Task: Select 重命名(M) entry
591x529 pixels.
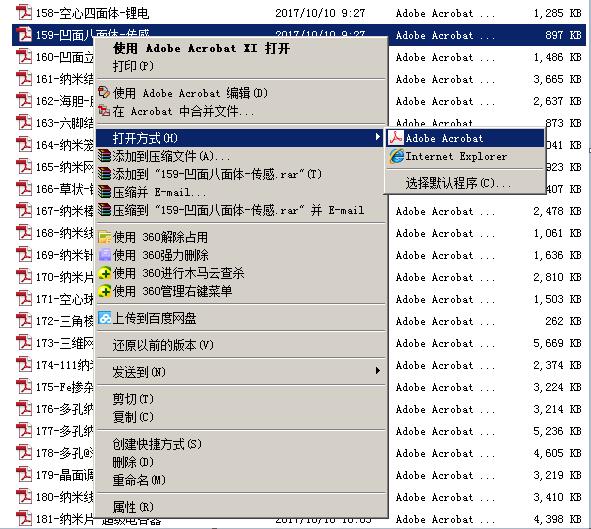Action: (139, 480)
